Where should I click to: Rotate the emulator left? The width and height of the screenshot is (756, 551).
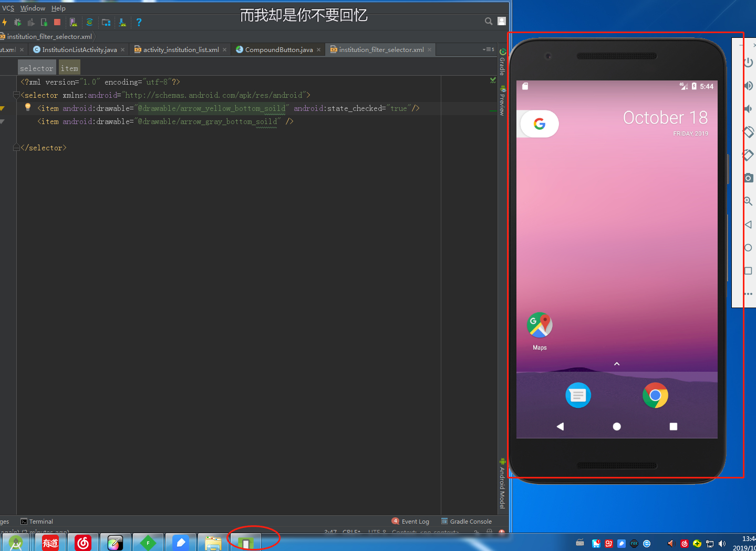749,132
